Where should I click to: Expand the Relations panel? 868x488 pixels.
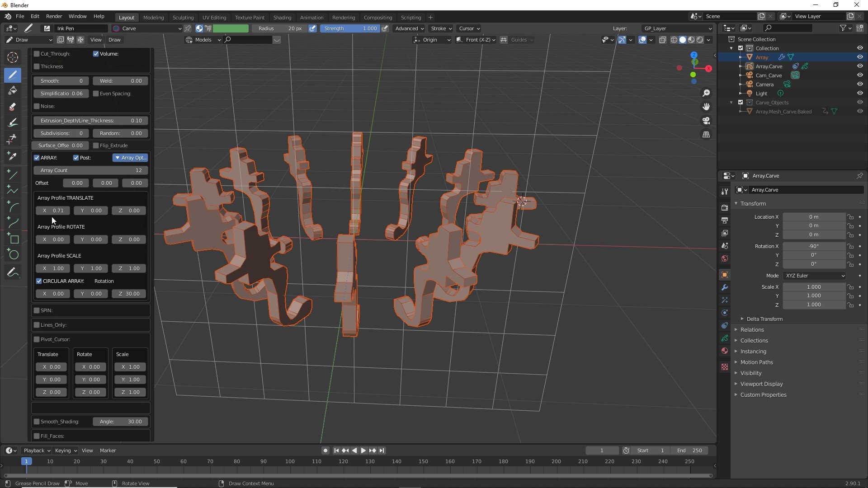click(x=752, y=330)
